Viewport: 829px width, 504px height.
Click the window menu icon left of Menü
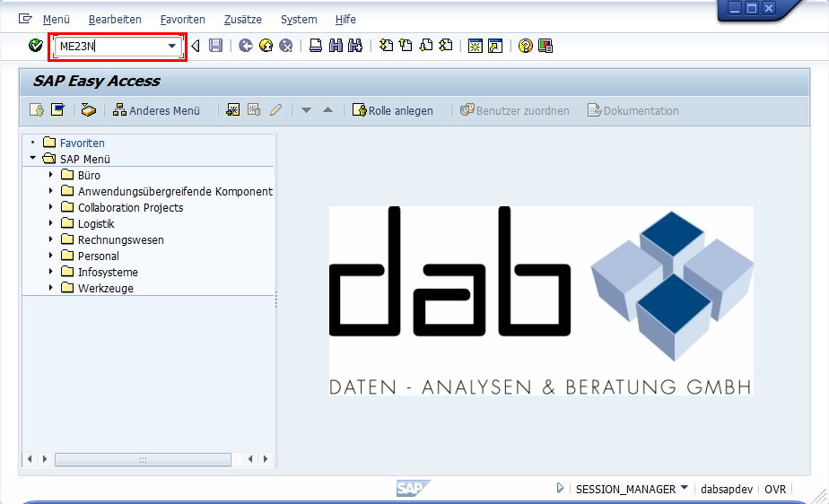click(x=25, y=19)
